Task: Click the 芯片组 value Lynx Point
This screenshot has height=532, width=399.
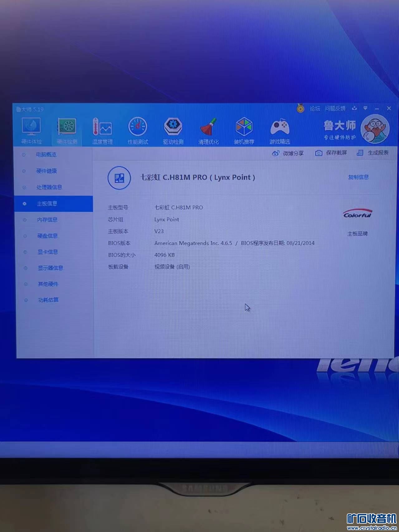Action: tap(167, 219)
